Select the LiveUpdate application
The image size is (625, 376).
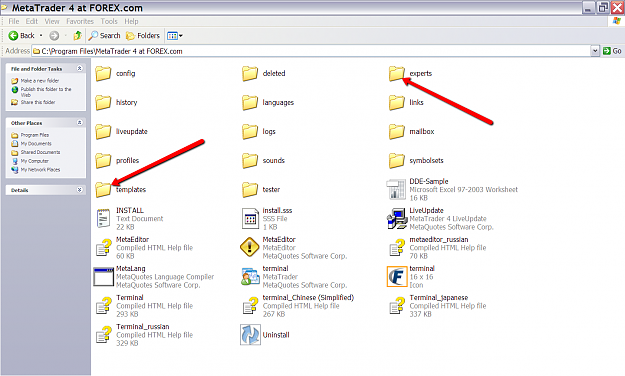pos(440,219)
